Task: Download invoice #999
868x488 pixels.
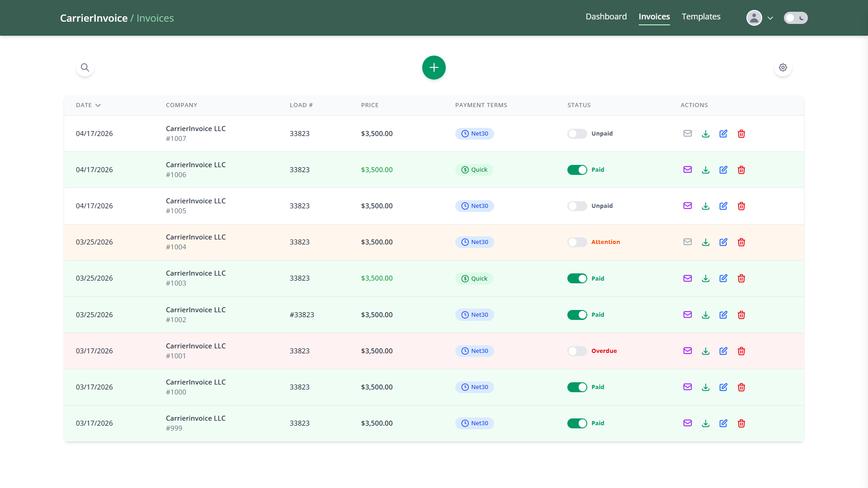Action: [706, 423]
